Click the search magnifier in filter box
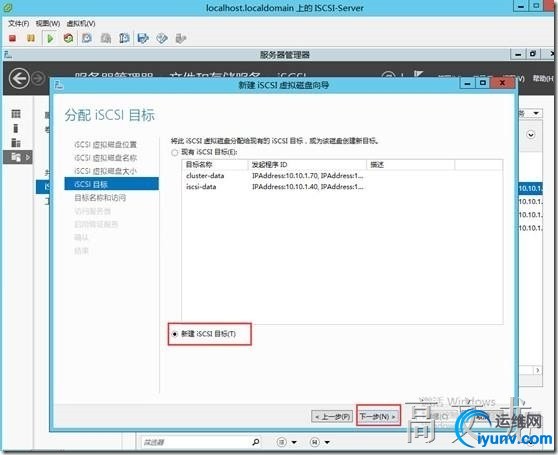The height and width of the screenshot is (455, 558). point(256,442)
